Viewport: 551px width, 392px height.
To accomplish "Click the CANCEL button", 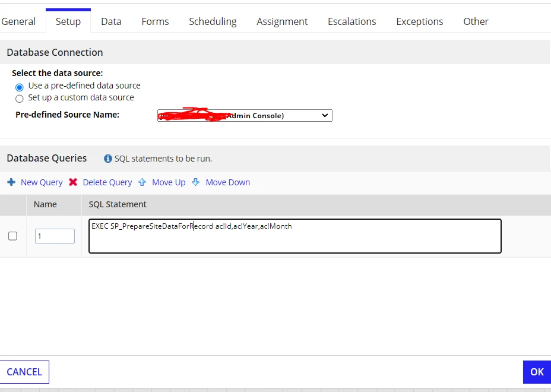I will click(x=24, y=372).
